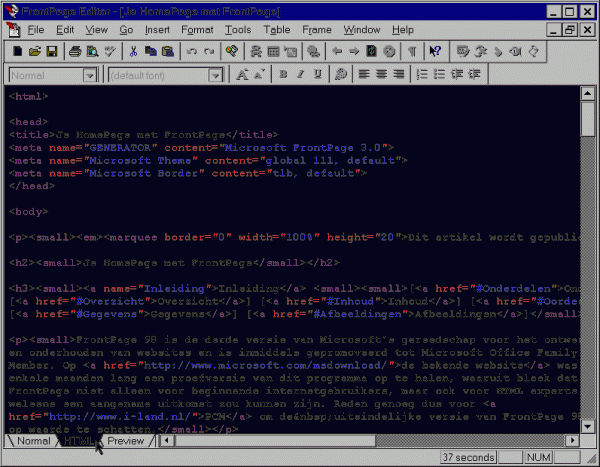Screen dimensions: 600x467
Task: Open the Tools menu
Action: (x=238, y=30)
